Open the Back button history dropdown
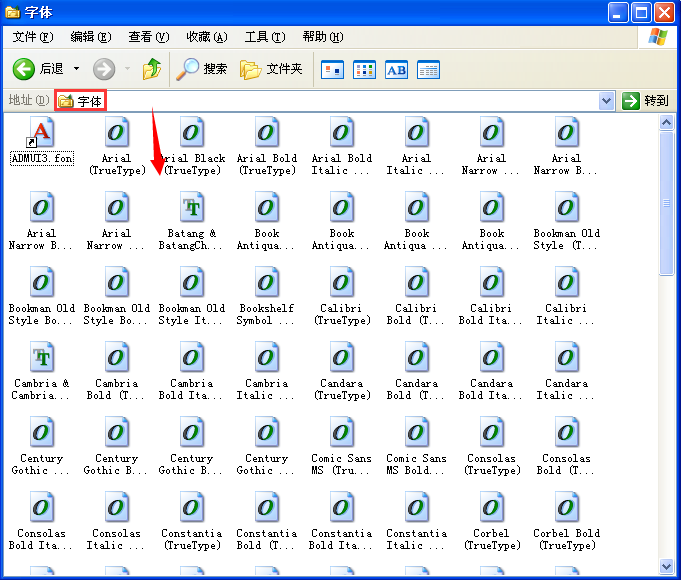This screenshot has width=681, height=580. tap(76, 69)
